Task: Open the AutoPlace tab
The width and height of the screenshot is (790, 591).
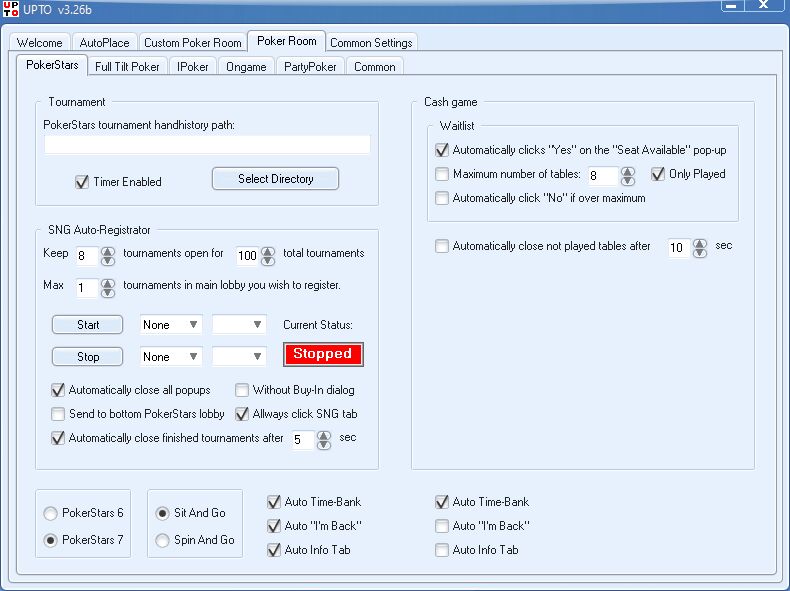Action: click(x=104, y=42)
